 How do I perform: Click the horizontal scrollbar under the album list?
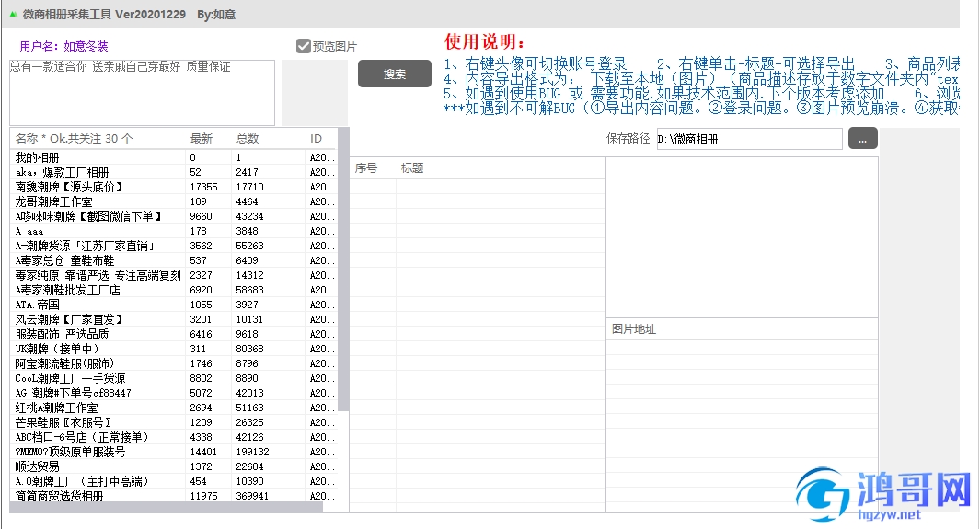pyautogui.click(x=167, y=507)
